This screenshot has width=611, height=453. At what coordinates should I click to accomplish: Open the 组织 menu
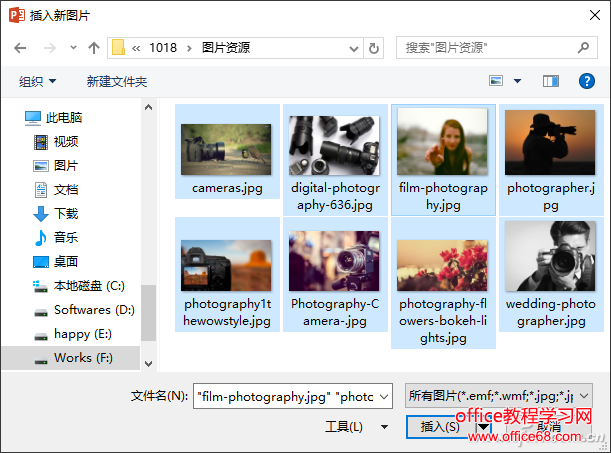pos(37,81)
